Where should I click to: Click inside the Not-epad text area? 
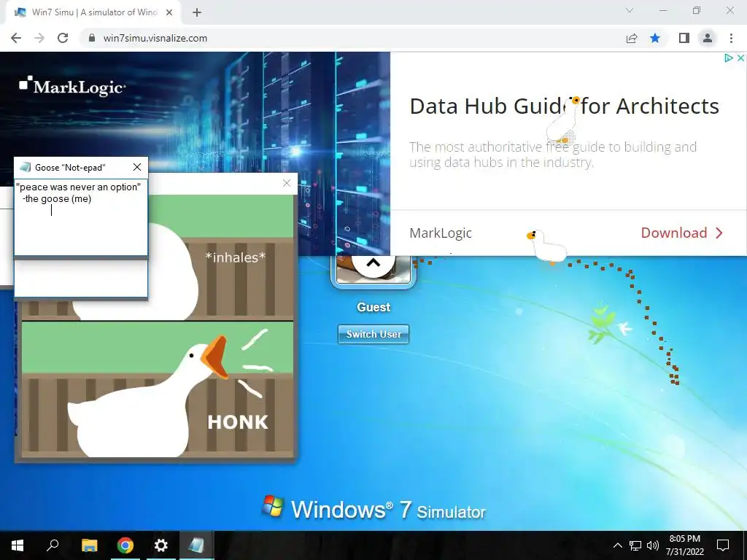(x=81, y=217)
